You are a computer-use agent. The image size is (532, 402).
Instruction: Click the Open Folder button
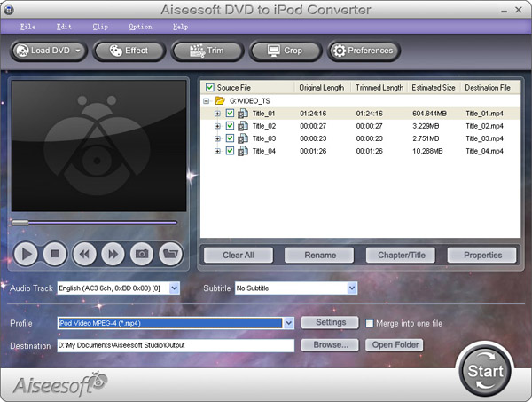(395, 345)
